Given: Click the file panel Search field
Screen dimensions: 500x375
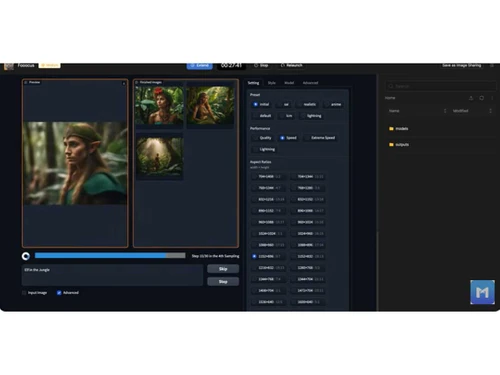Looking at the screenshot, I should 441,86.
